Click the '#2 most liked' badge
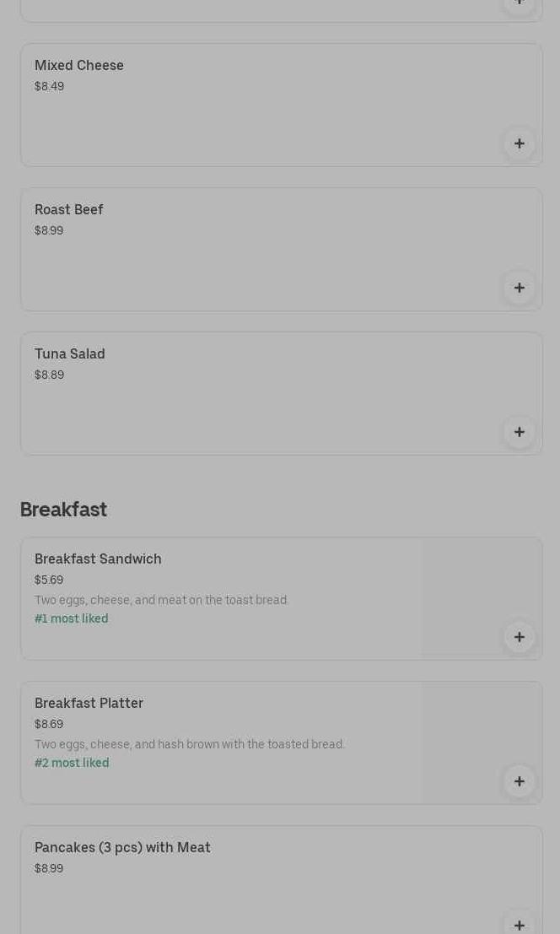Screen dimensions: 560x934 click(x=72, y=763)
